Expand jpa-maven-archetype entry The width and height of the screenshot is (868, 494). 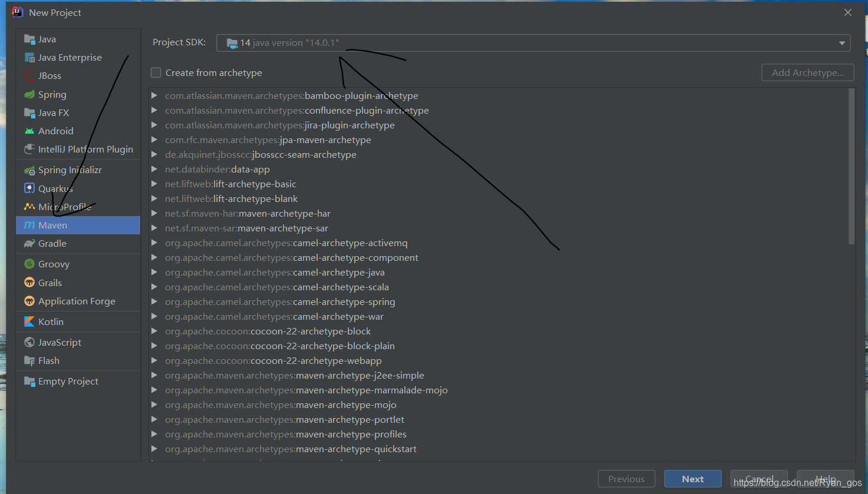[154, 140]
